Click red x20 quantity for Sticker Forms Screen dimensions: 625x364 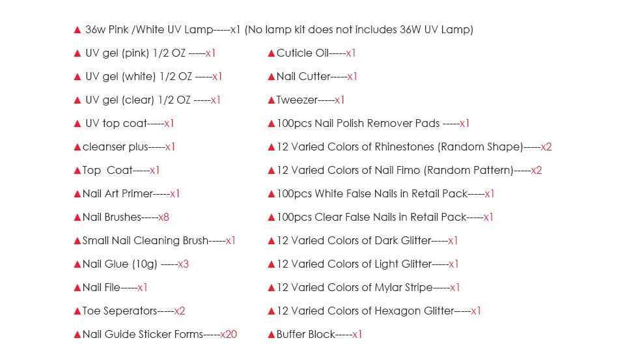229,334
